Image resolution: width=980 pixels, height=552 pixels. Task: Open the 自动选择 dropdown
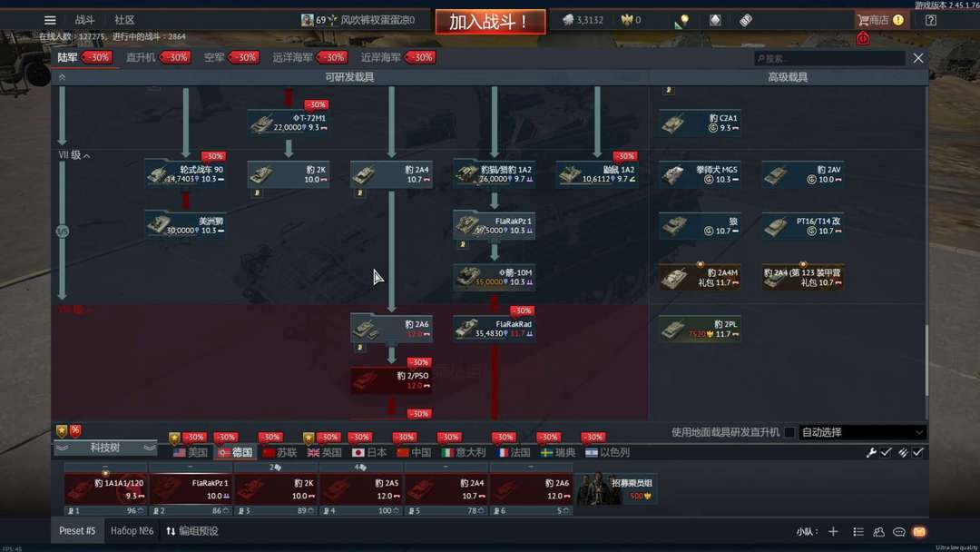862,432
